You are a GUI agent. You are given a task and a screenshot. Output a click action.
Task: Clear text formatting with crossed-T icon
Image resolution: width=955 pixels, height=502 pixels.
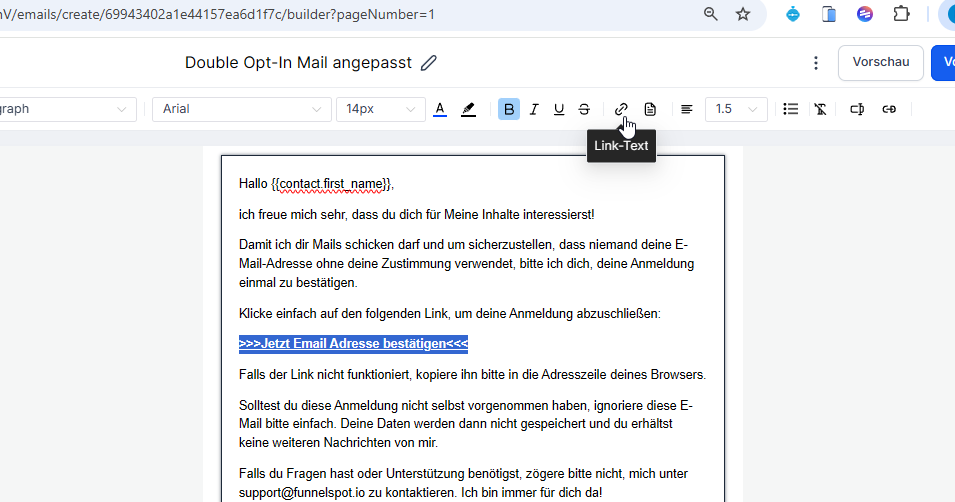click(820, 109)
